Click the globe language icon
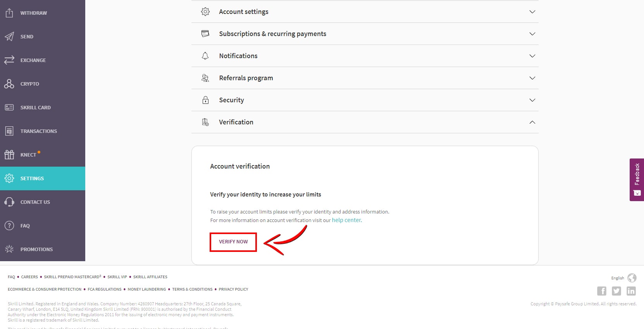The height and width of the screenshot is (329, 644). coord(632,278)
